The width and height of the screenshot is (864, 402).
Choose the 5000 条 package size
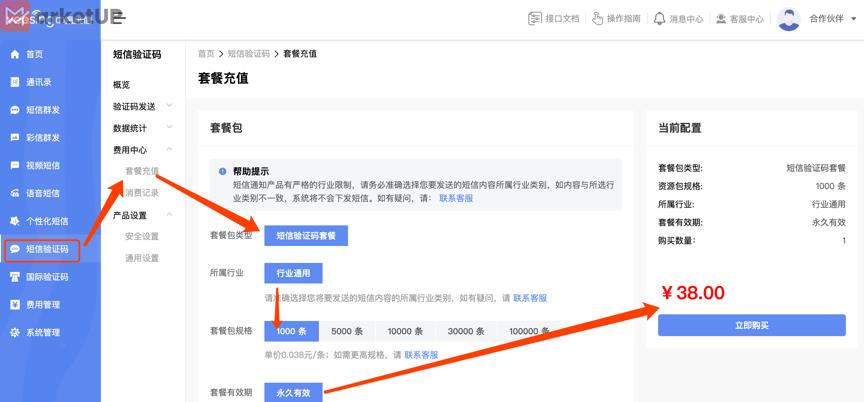click(x=347, y=331)
